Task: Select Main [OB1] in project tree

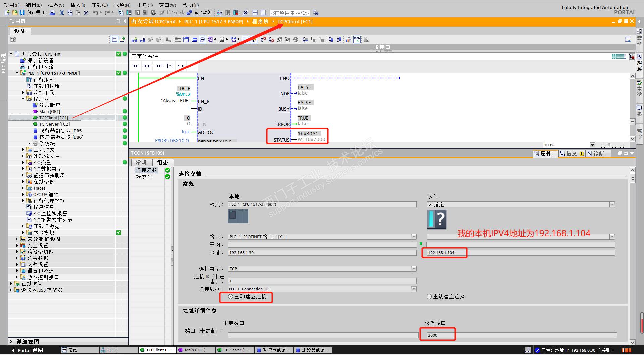Action: pyautogui.click(x=50, y=111)
